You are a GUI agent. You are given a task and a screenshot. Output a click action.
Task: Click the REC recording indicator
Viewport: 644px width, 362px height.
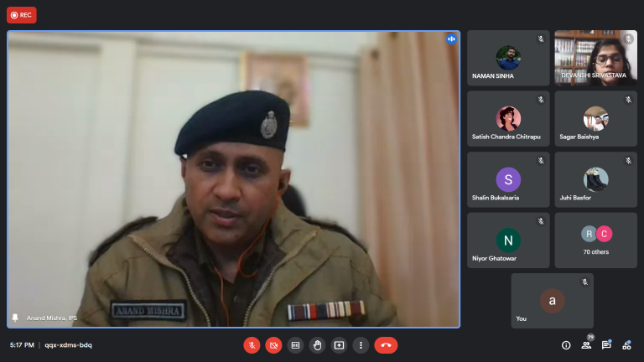[22, 14]
